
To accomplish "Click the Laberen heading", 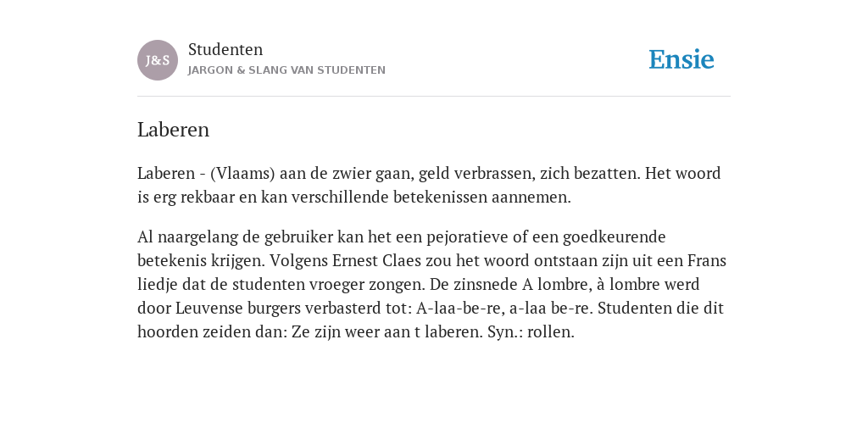I will (x=173, y=130).
